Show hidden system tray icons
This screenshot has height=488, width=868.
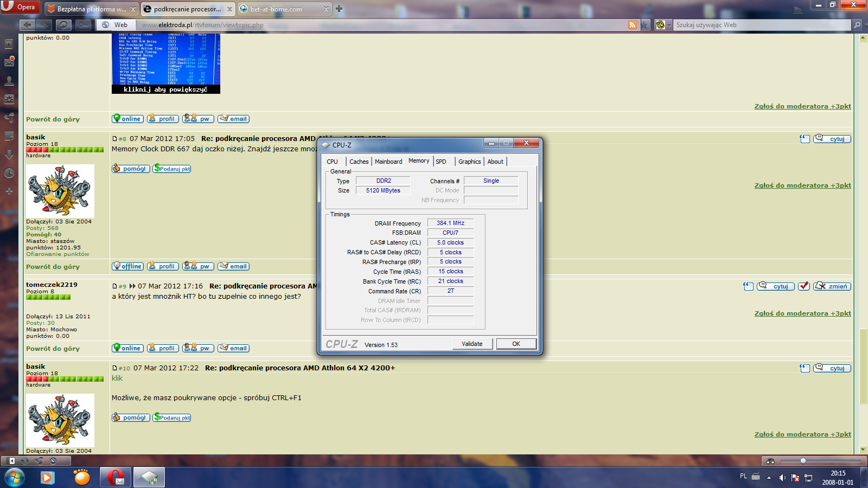click(x=769, y=478)
